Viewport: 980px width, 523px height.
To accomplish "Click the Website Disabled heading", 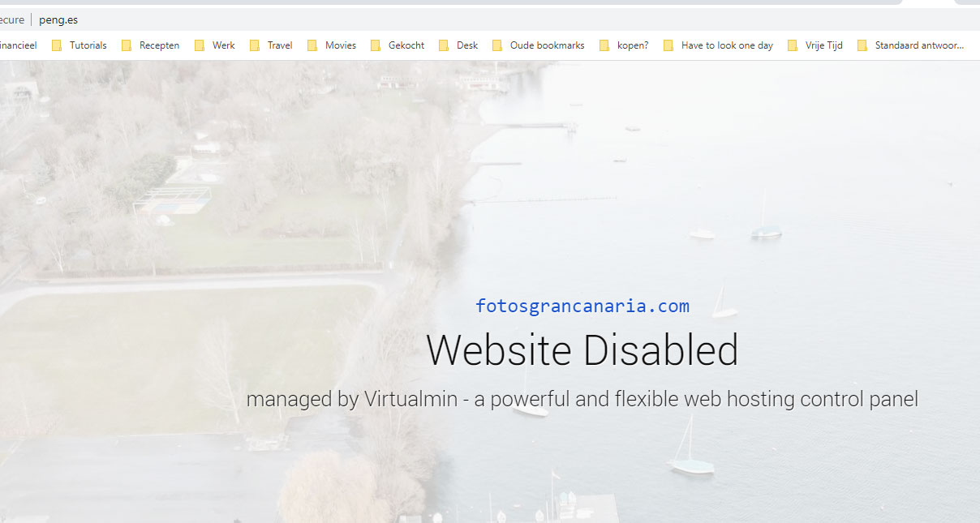I will pyautogui.click(x=582, y=350).
